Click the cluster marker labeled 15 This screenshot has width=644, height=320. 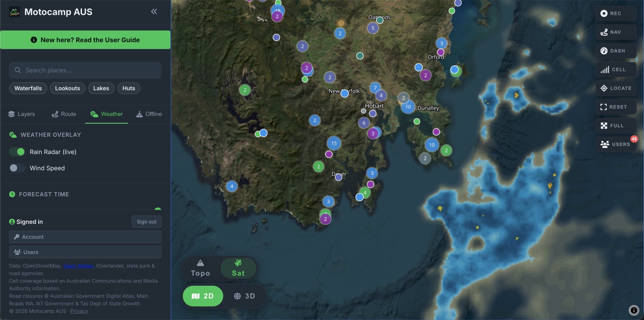point(334,143)
